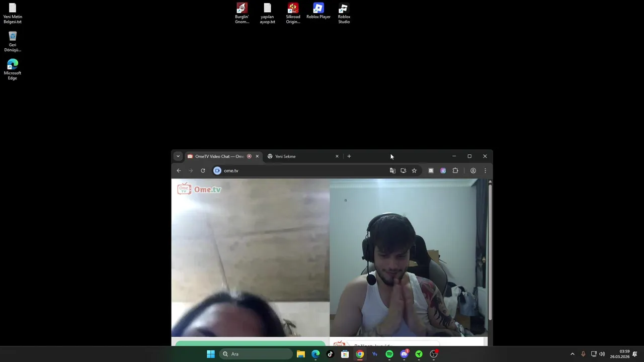Screen dimensions: 644x362
Task: Click the Ome.tv logo on the page
Action: (199, 190)
